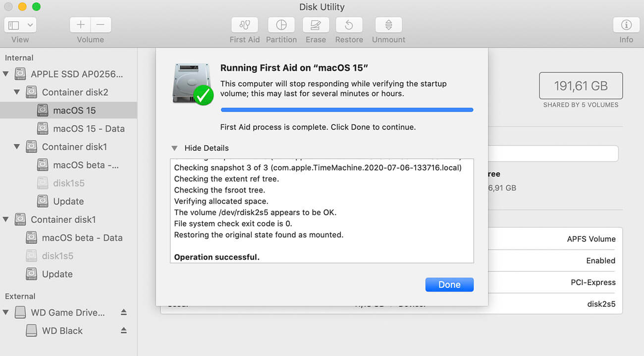Click the 191,61 GB capacity box

click(x=581, y=86)
